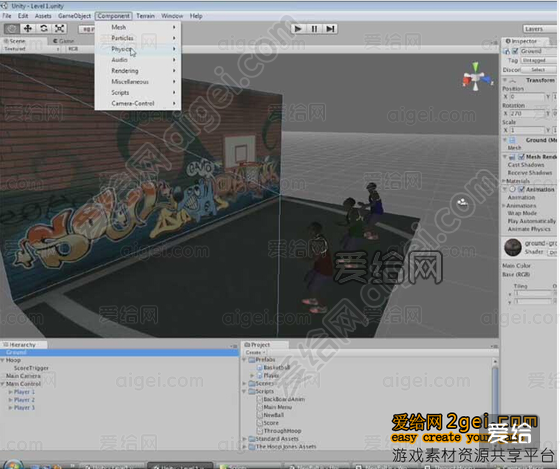Expand the Scenes folder in Project

click(245, 383)
